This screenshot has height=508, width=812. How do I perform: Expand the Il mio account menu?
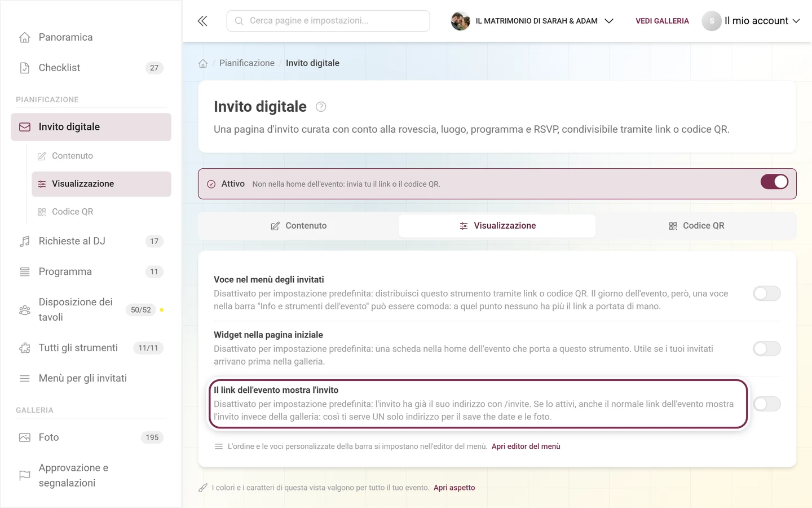[751, 21]
